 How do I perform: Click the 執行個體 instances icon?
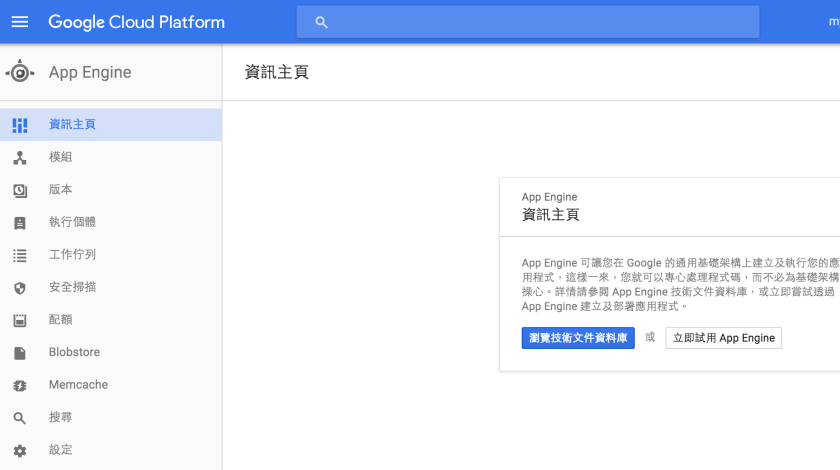click(20, 223)
